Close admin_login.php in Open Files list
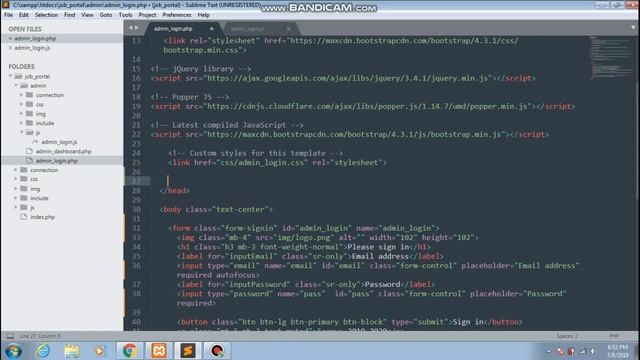The width and height of the screenshot is (640, 360). coord(10,38)
